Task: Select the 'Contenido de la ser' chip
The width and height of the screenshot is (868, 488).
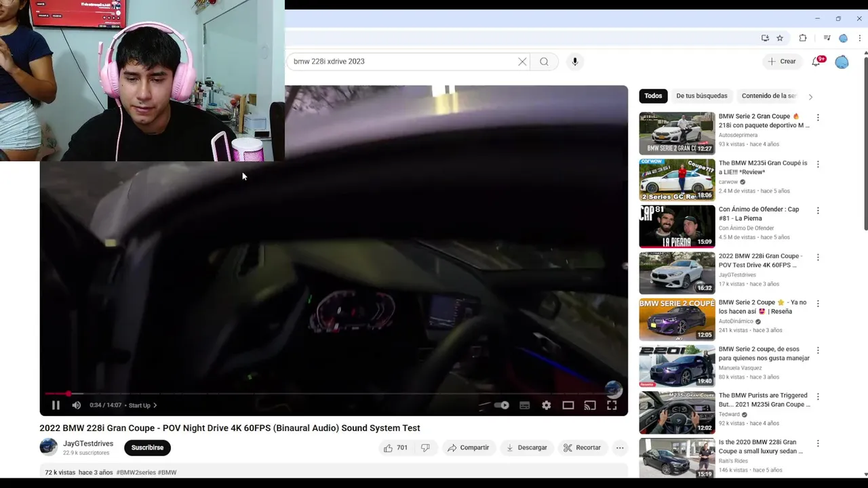Action: pos(769,96)
